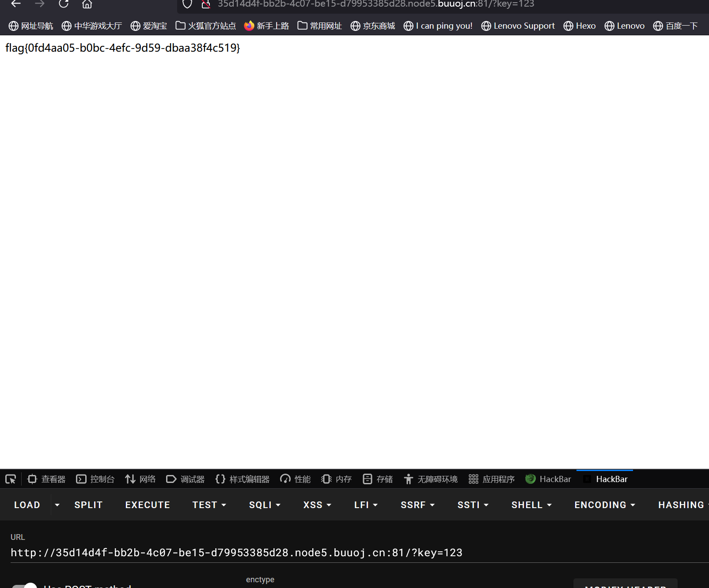Click the shield tracking protection icon

[187, 4]
